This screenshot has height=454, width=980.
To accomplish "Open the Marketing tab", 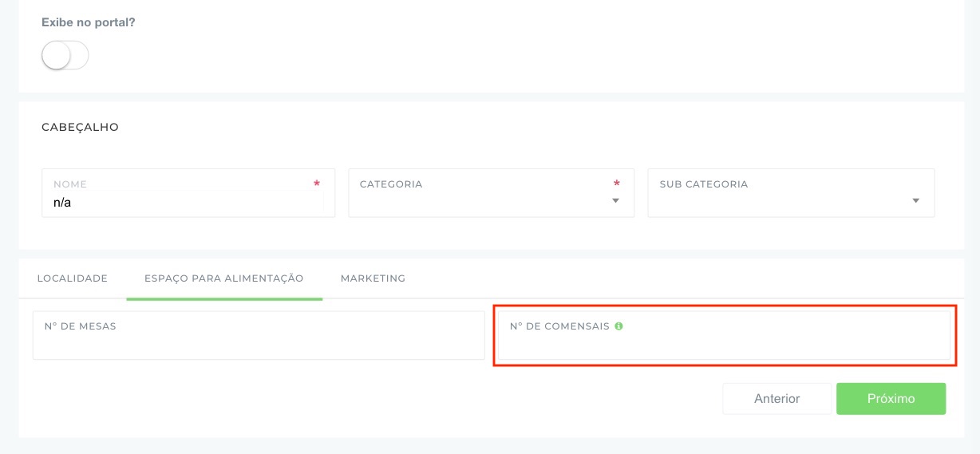I will (x=373, y=278).
